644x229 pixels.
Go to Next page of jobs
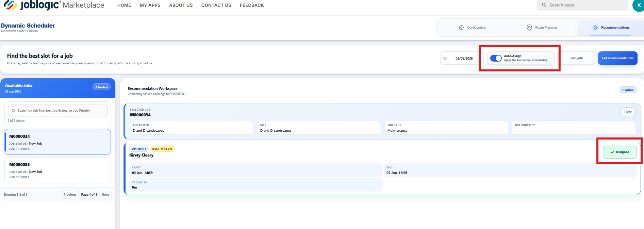[x=105, y=195]
